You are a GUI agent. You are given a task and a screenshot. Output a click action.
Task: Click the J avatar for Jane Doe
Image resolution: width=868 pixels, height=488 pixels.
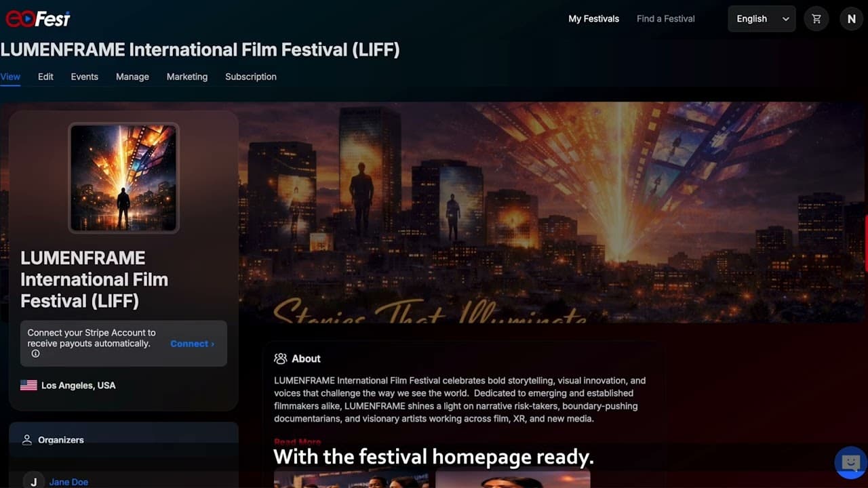(33, 480)
